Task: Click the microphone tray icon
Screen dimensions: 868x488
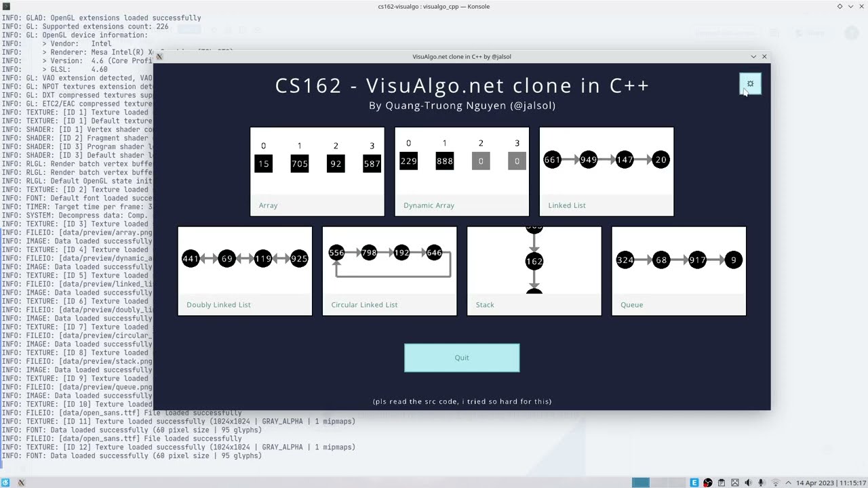Action: [x=762, y=483]
